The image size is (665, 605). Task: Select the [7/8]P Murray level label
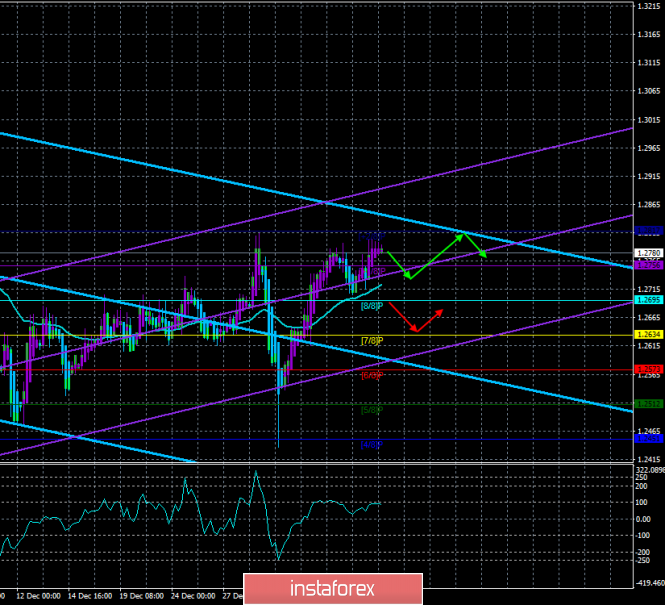372,340
